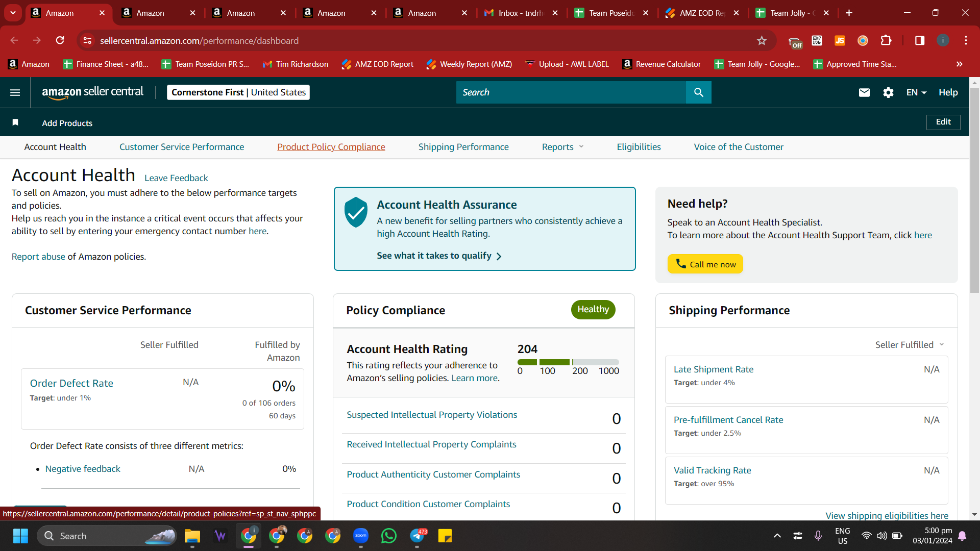Screen dimensions: 980x551
Task: Open Order Defect Rate details
Action: [x=71, y=383]
